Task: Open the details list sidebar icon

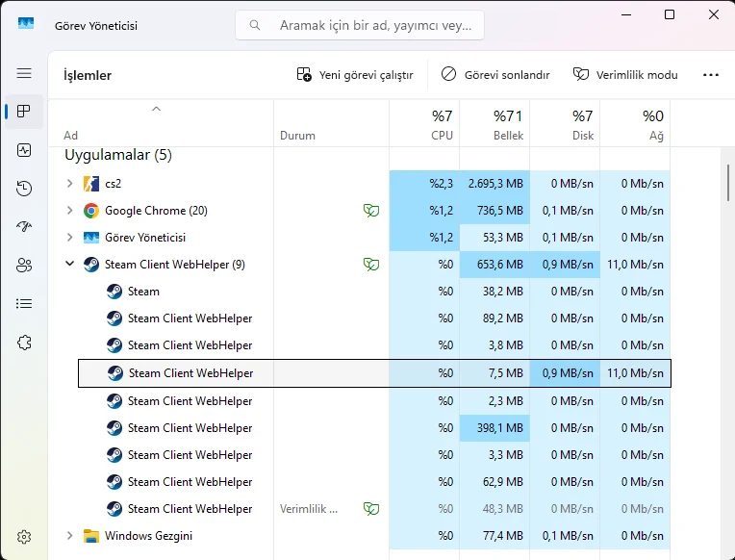Action: 24,304
